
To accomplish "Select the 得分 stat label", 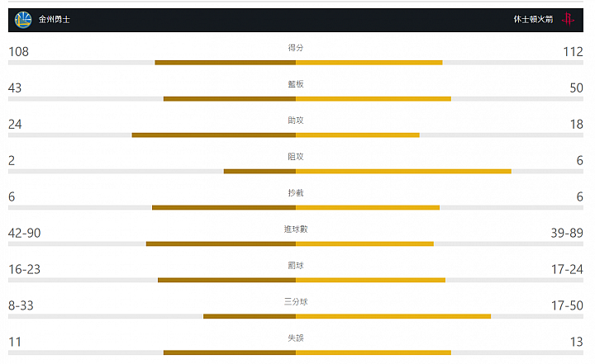I will pyautogui.click(x=296, y=48).
